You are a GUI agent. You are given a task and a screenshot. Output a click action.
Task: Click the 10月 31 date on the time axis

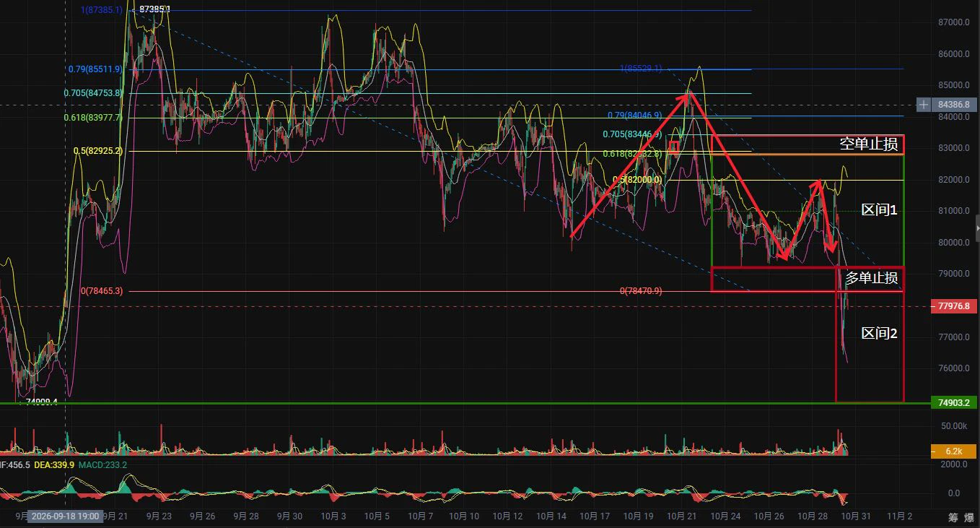pos(857,516)
